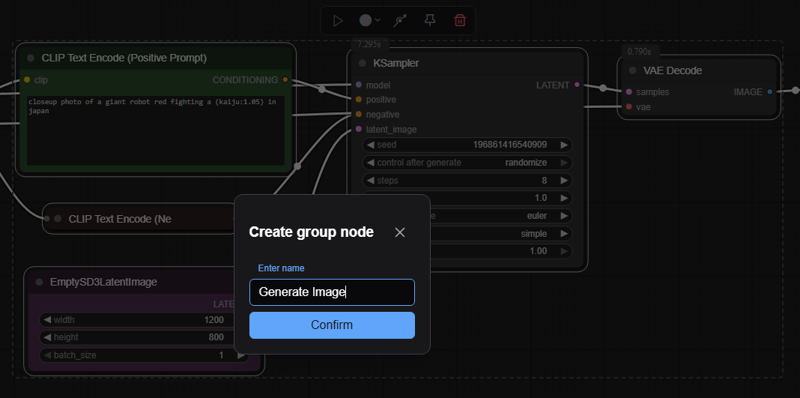Confirm the group node creation
The image size is (800, 398).
click(332, 325)
